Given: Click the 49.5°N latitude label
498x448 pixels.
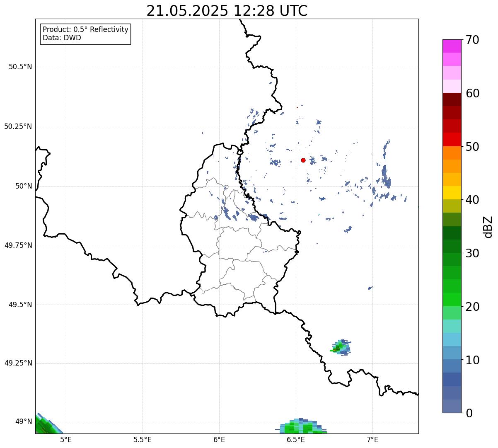Looking at the screenshot, I should [20, 305].
